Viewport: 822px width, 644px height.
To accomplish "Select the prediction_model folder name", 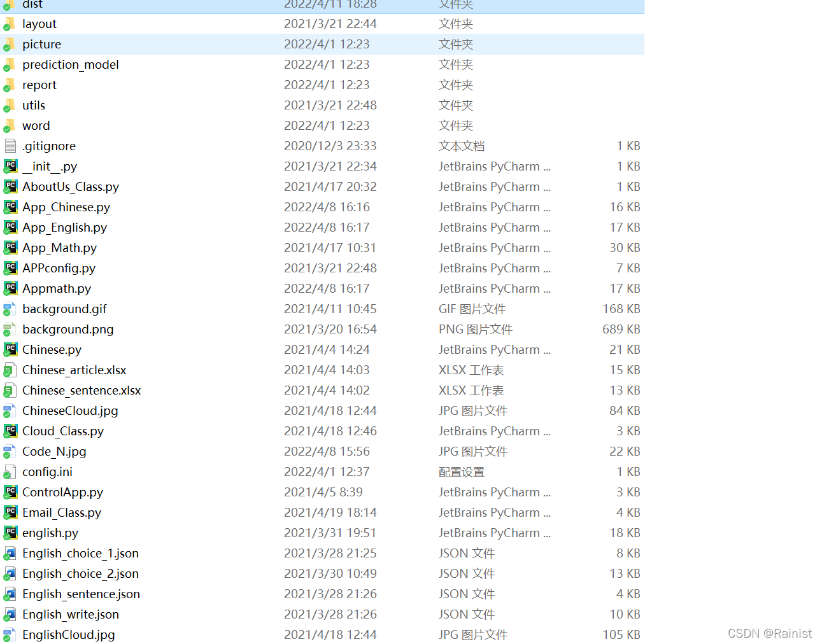I will tap(71, 65).
